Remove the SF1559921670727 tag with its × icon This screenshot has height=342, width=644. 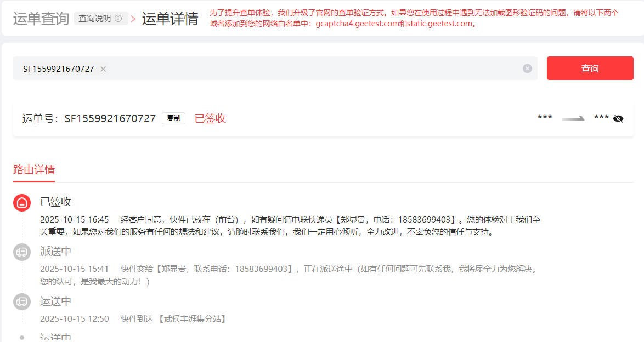coord(103,69)
